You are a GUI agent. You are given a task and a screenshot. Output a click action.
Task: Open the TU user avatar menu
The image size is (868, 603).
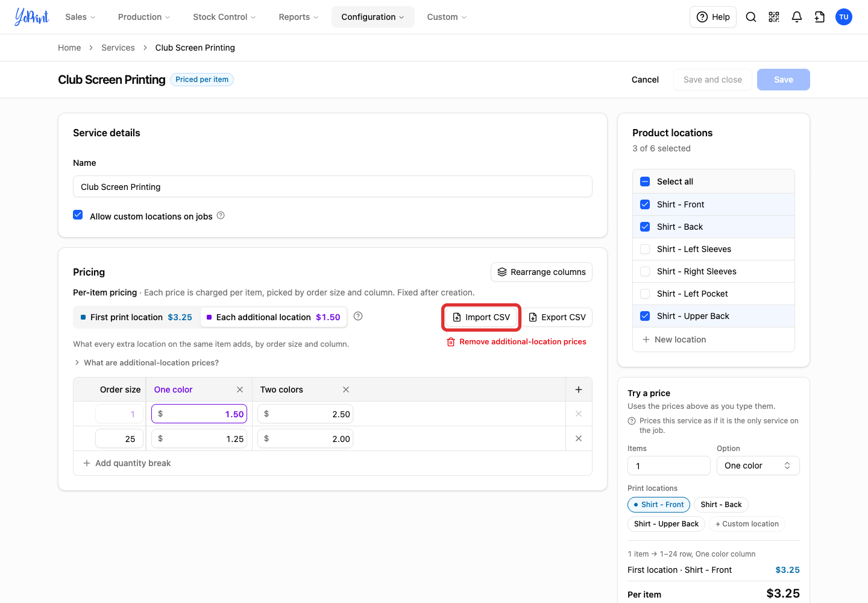[844, 17]
